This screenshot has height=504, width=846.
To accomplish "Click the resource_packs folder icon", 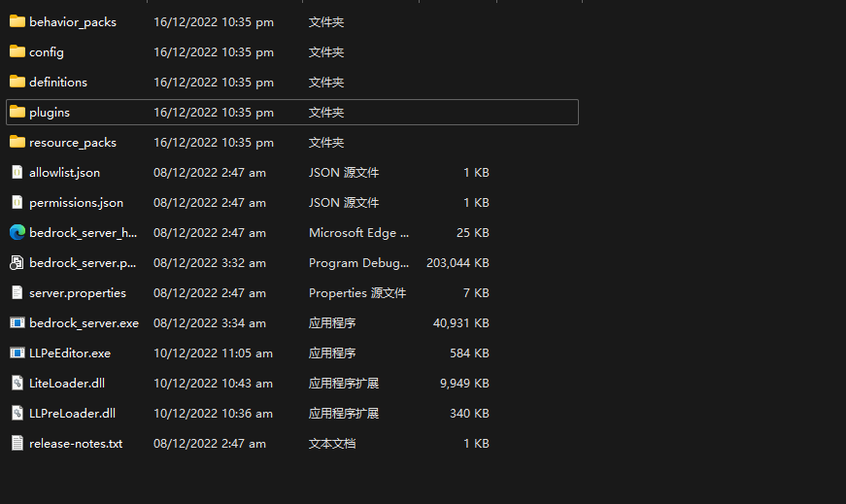I will pos(17,142).
